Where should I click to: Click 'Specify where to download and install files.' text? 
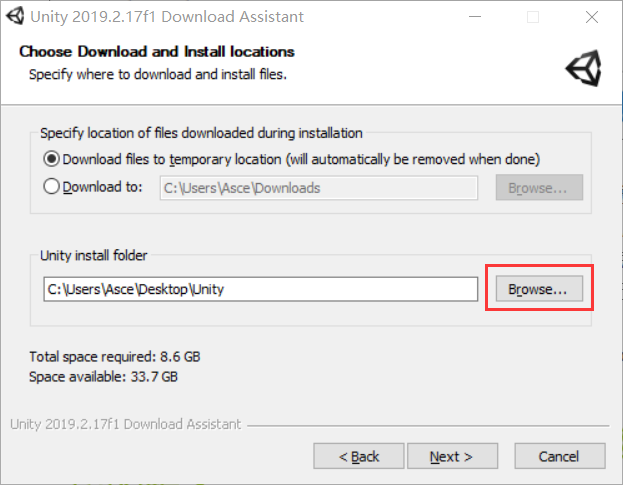click(x=158, y=74)
